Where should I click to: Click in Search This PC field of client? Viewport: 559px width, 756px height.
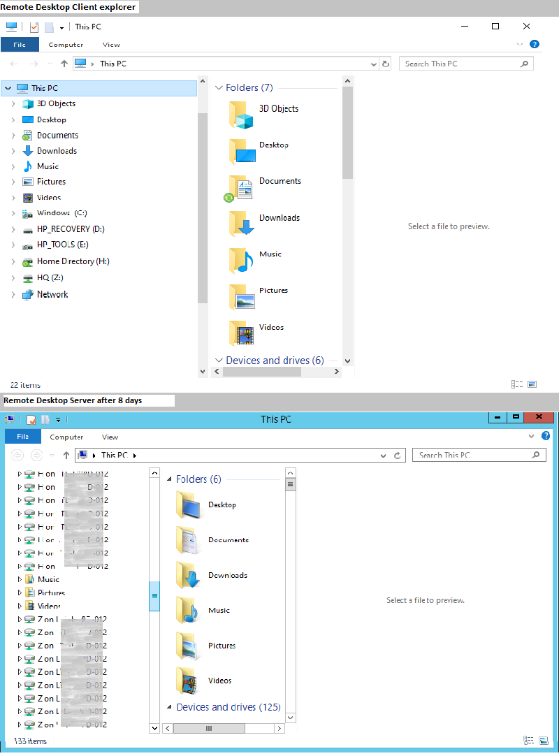466,64
